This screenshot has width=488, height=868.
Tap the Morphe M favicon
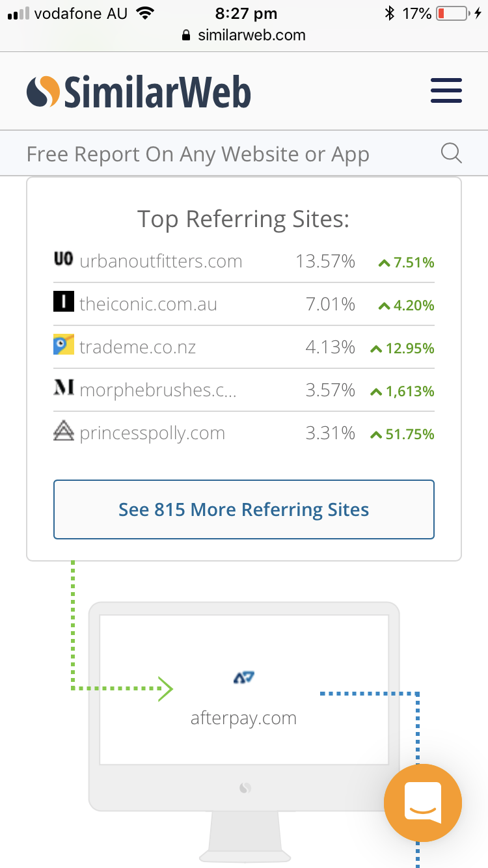63,388
